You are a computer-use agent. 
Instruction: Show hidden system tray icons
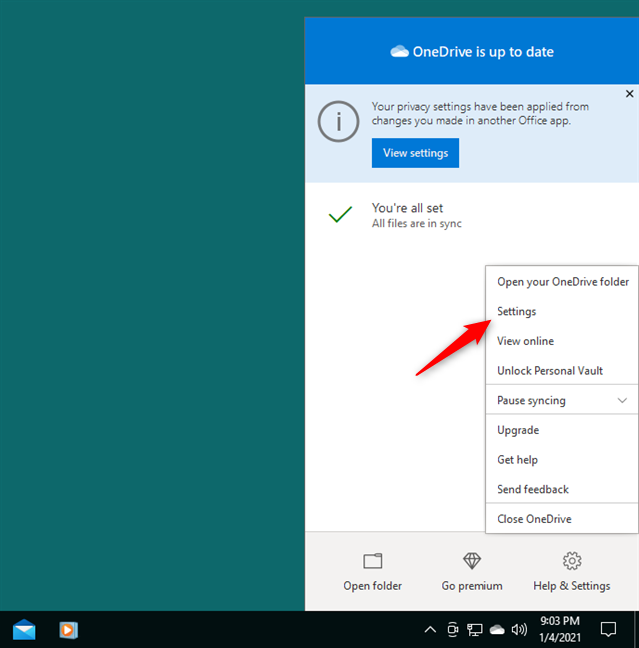430,629
